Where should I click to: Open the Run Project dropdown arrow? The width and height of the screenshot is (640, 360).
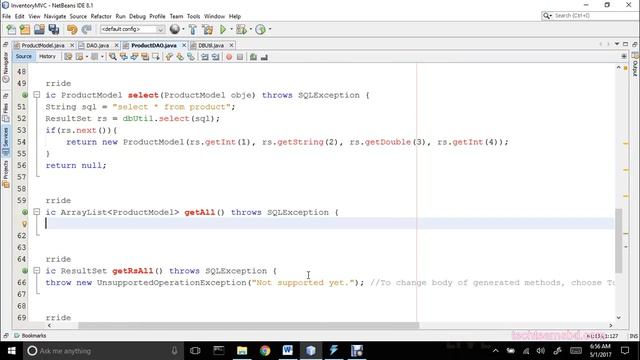click(231, 29)
